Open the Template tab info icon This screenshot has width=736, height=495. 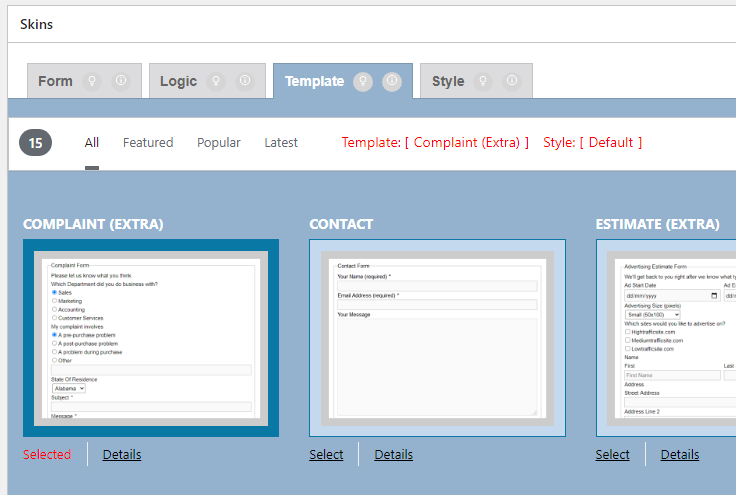[391, 81]
